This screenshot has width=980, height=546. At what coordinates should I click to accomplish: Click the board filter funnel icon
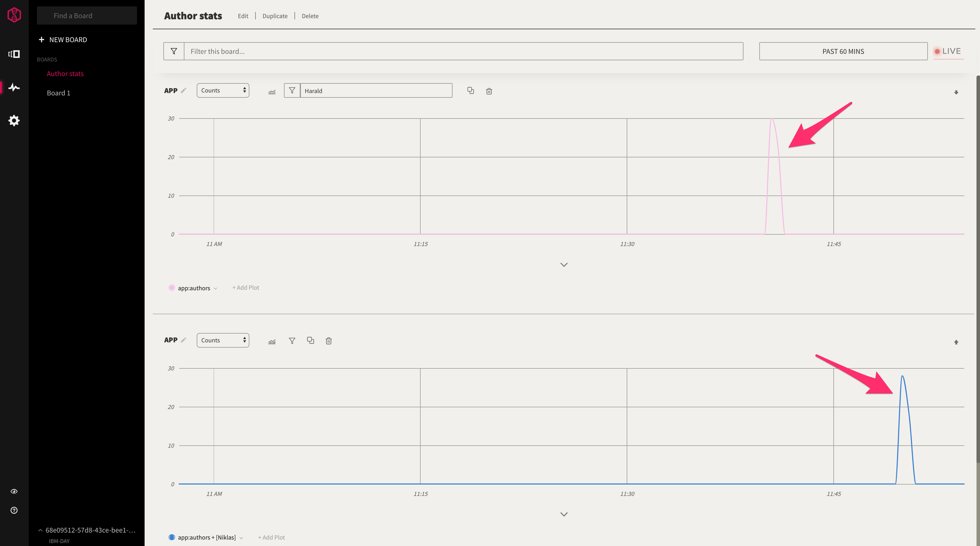[x=174, y=51]
